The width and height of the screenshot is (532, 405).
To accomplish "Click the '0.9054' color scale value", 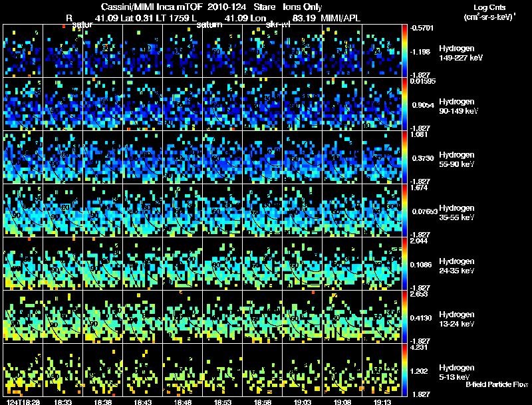I will [423, 105].
